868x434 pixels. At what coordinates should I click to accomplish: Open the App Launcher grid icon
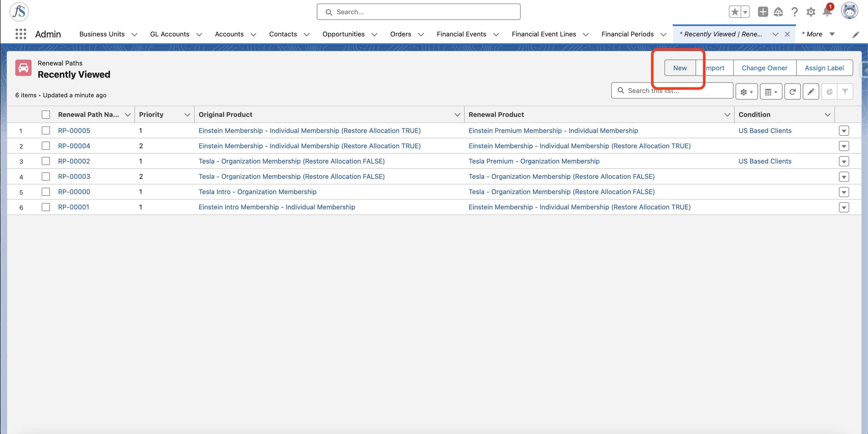(x=21, y=34)
